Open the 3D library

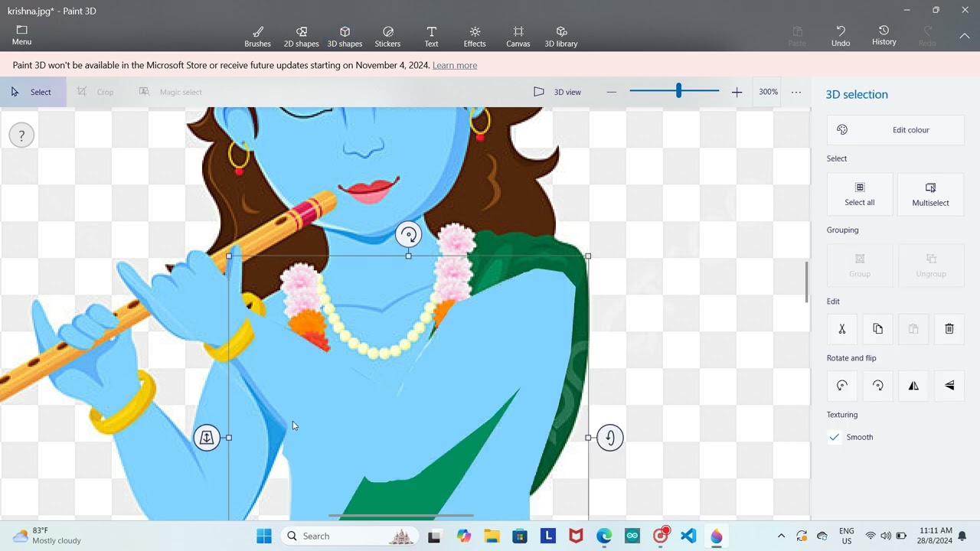tap(561, 36)
